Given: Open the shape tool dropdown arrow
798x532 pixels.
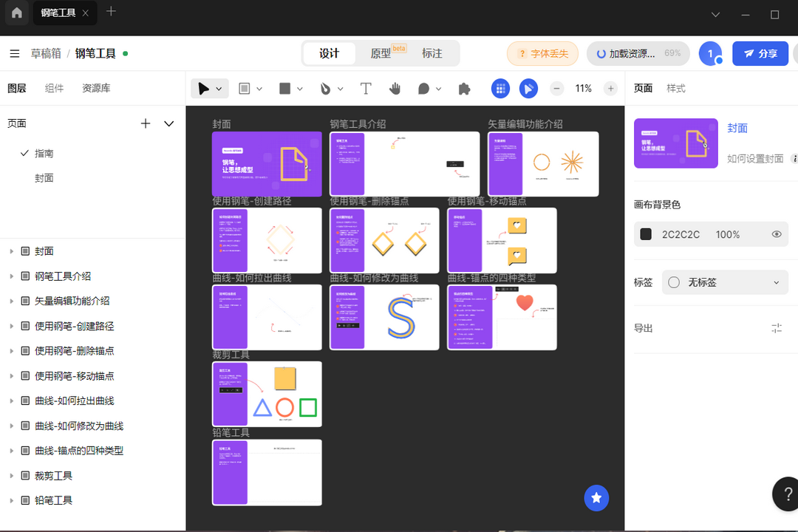Looking at the screenshot, I should click(x=298, y=88).
